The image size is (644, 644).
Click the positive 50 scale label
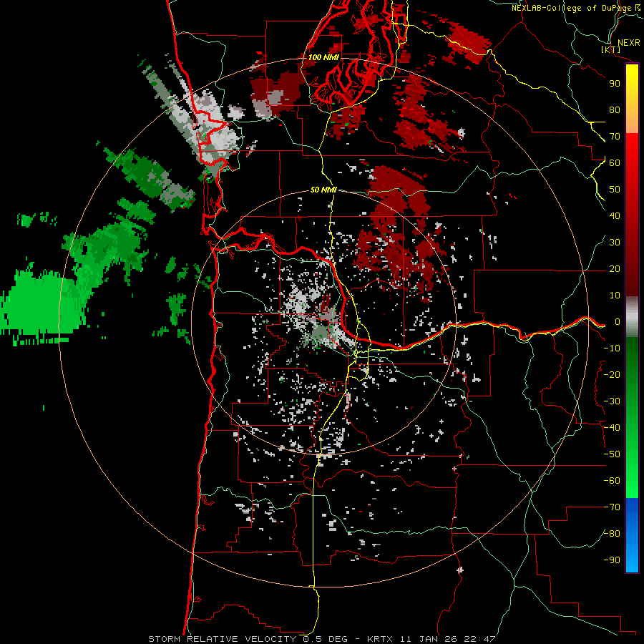[615, 190]
